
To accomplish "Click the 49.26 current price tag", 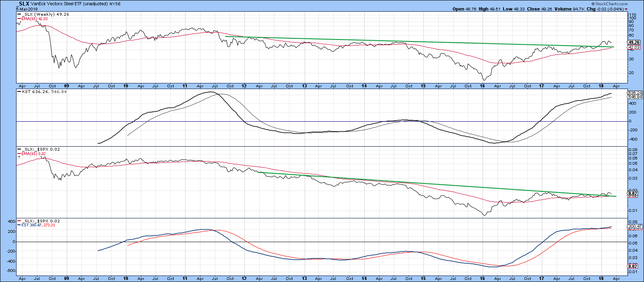I will pos(634,42).
